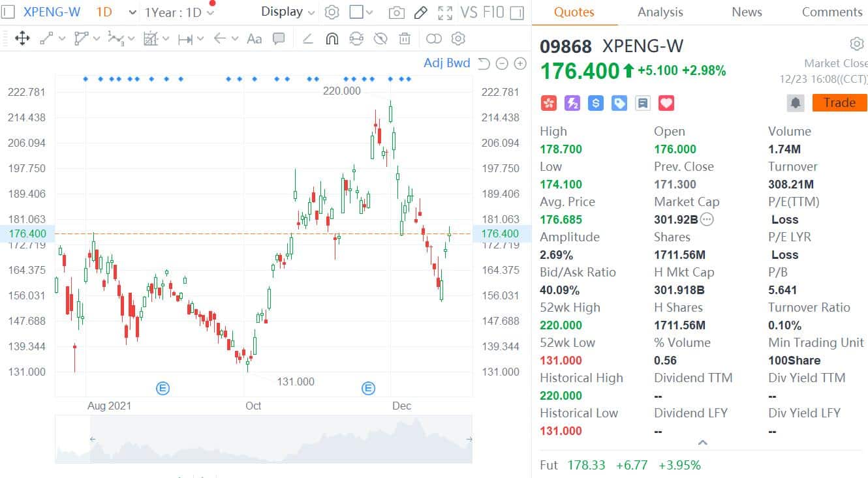Open the News tab
Screen dimensions: 868x478
[747, 12]
